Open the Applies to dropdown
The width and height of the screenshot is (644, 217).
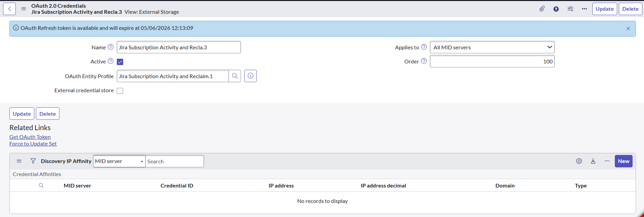(492, 47)
